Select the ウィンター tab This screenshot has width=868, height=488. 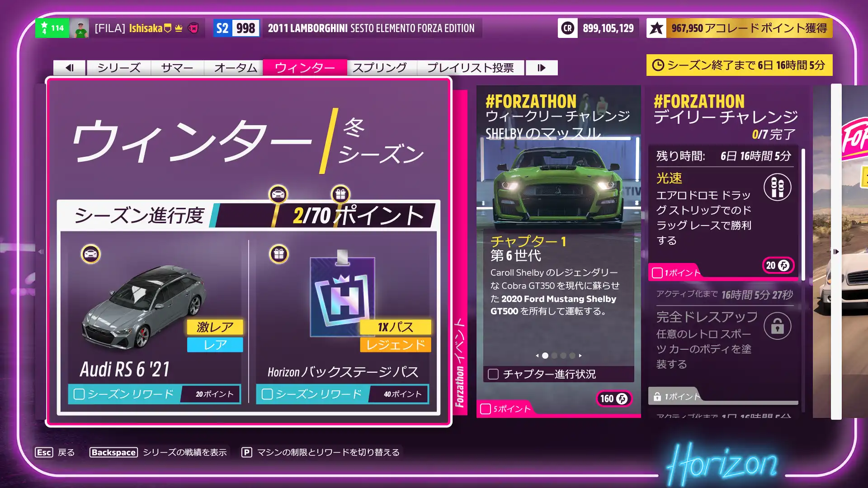pos(305,68)
